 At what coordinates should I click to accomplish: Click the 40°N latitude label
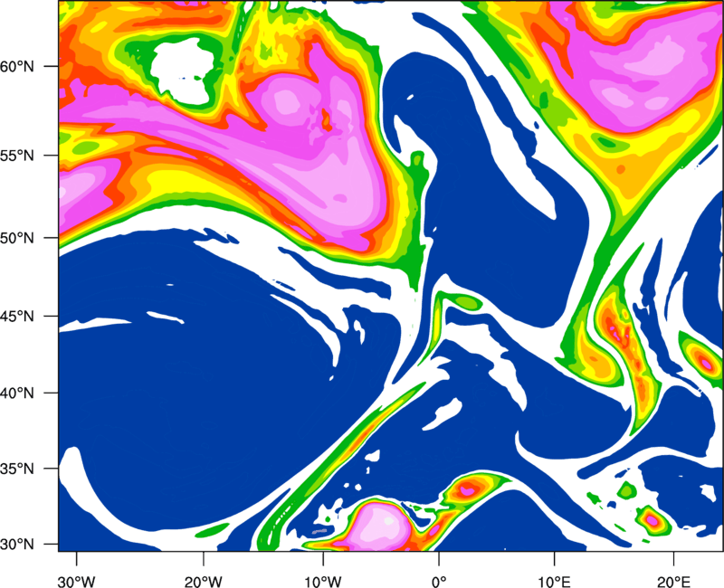pyautogui.click(x=17, y=394)
